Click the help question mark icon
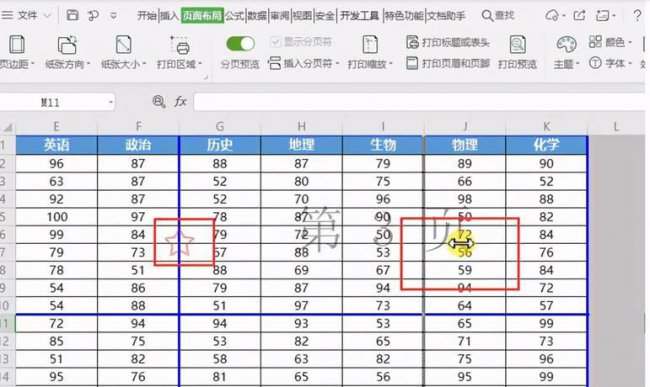The image size is (650, 387). click(637, 16)
